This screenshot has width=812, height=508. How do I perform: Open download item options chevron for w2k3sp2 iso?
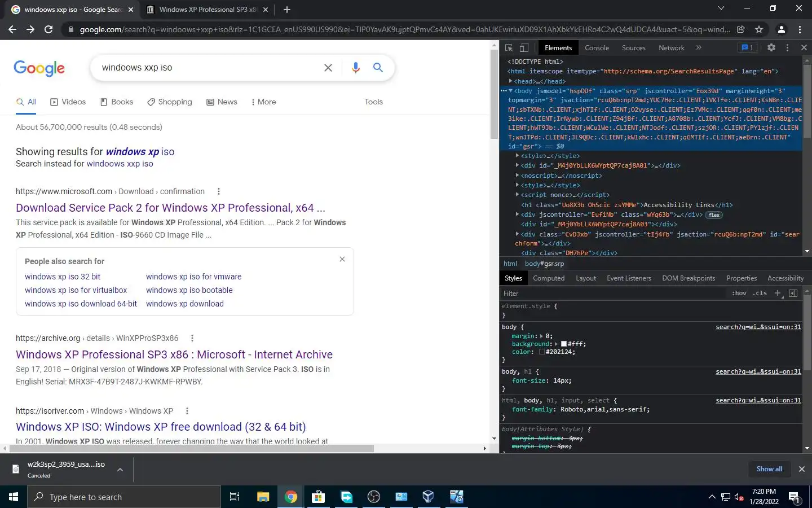point(120,469)
